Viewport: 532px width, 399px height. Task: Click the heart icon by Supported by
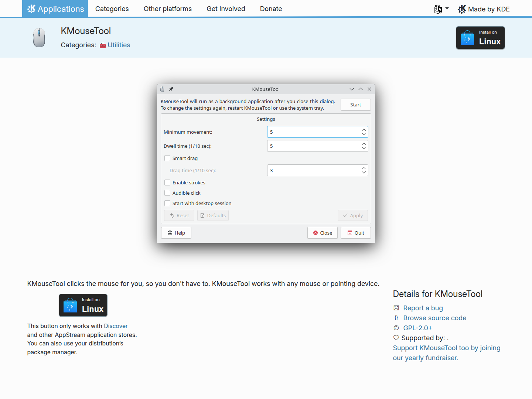click(396, 338)
